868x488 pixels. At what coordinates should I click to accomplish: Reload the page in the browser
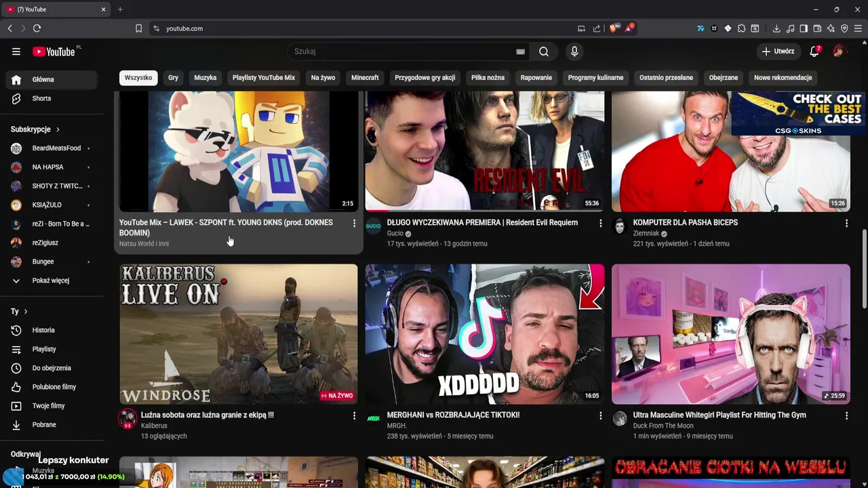coord(37,28)
